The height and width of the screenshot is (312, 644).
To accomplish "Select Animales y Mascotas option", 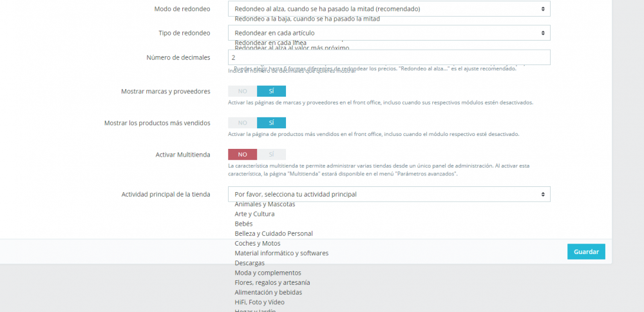I will [x=265, y=204].
